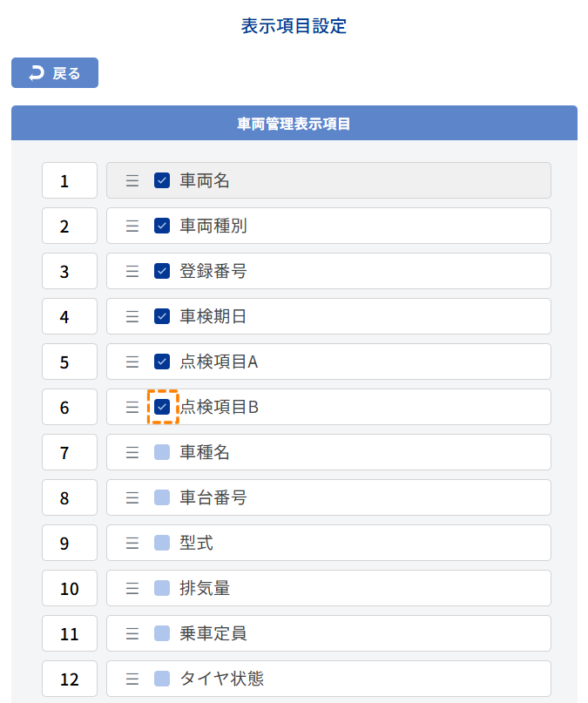The height and width of the screenshot is (703, 588).
Task: Click the 登録番号 item label
Action: tap(213, 271)
